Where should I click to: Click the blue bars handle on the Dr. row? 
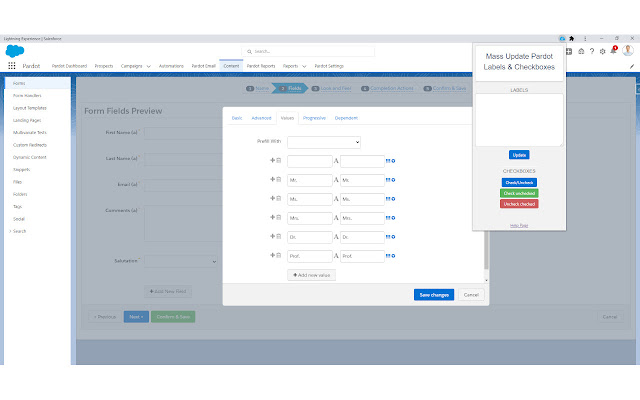pyautogui.click(x=388, y=237)
